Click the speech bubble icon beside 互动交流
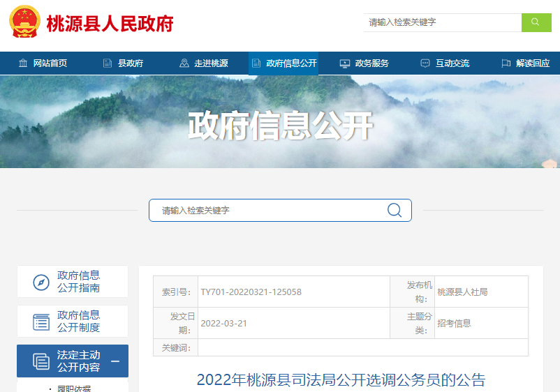Screen dimensions: 560x392 425,63
